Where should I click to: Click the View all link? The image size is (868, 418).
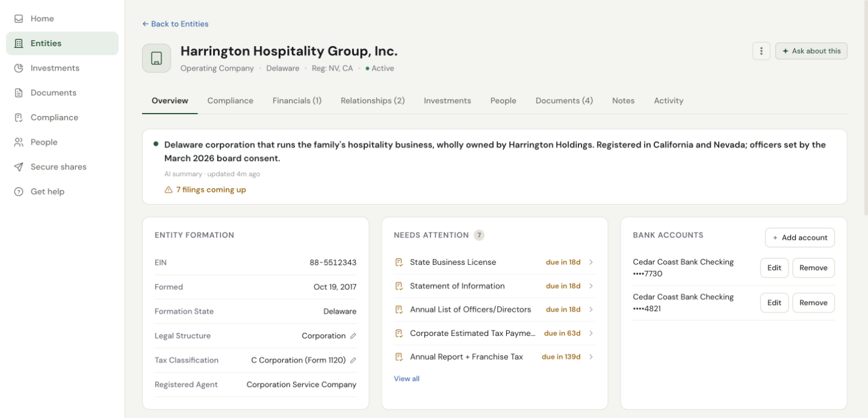(x=407, y=379)
